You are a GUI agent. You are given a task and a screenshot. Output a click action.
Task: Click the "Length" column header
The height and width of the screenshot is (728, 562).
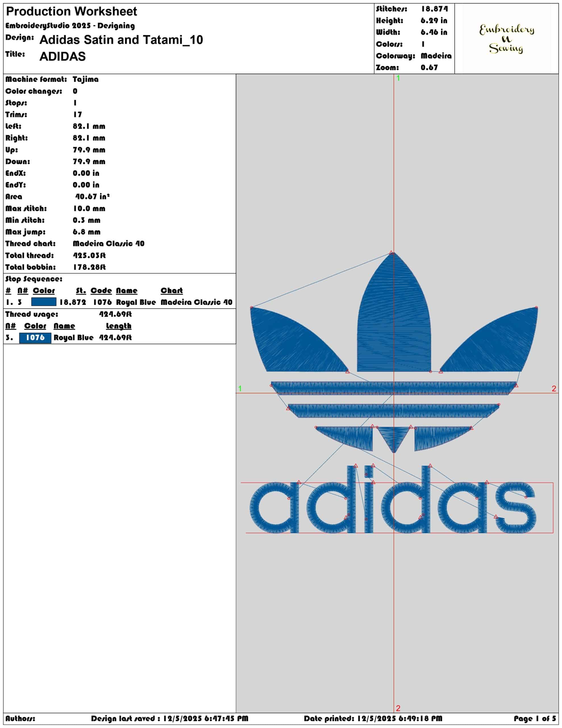[x=118, y=326]
